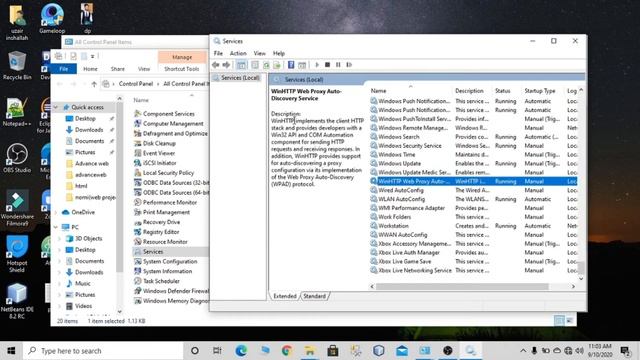The image size is (640, 360).
Task: Open Task Scheduler in Control Panel list
Action: click(161, 281)
